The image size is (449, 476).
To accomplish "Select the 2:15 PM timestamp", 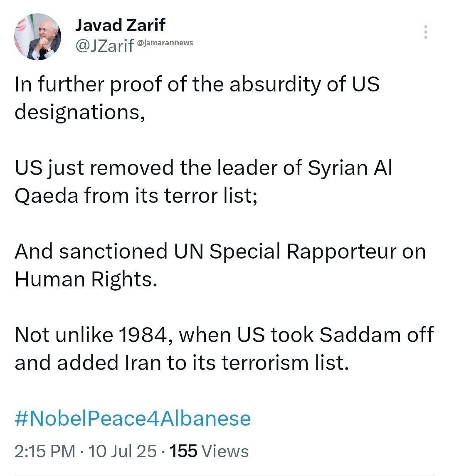I will click(44, 451).
